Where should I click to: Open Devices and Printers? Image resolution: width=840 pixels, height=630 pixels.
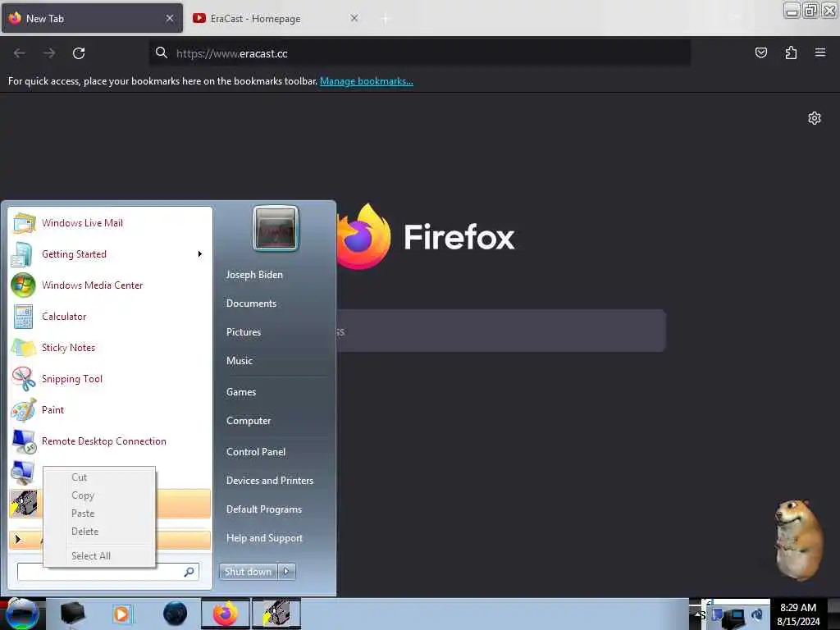(270, 481)
